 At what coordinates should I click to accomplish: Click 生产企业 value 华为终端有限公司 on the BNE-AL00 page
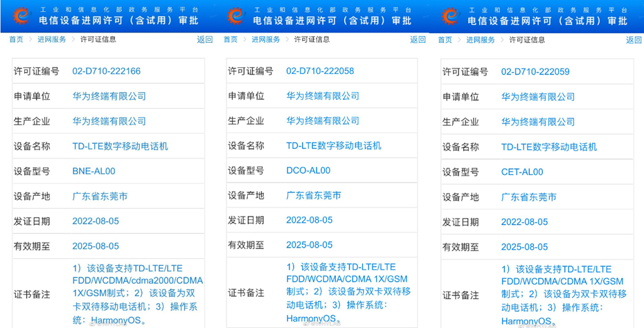(109, 121)
